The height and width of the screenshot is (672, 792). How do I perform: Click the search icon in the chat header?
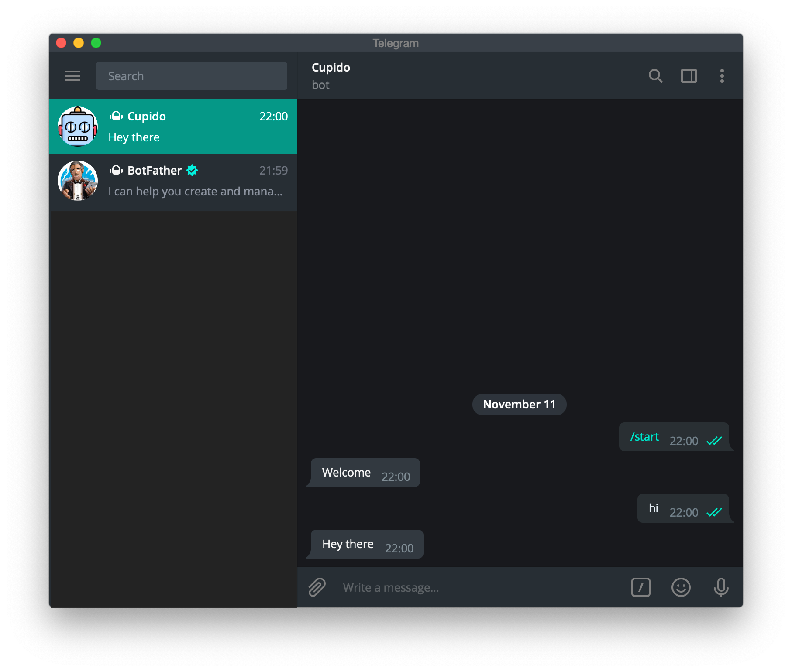coord(656,76)
